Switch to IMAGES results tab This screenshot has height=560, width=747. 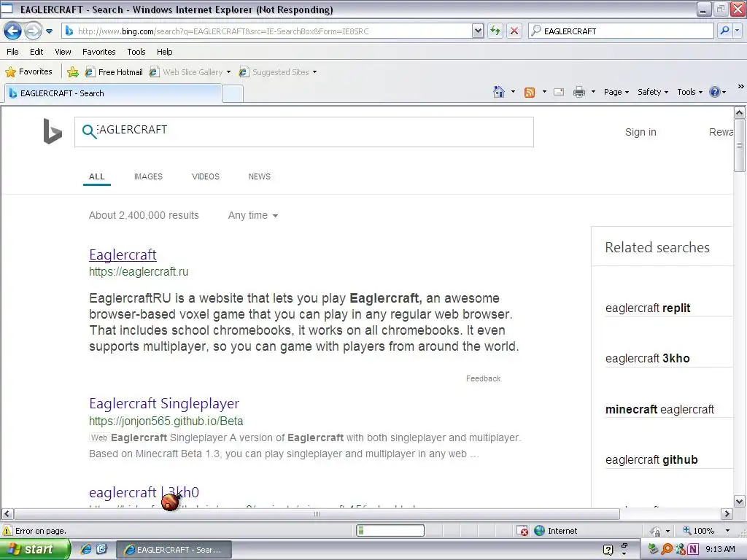tap(148, 176)
